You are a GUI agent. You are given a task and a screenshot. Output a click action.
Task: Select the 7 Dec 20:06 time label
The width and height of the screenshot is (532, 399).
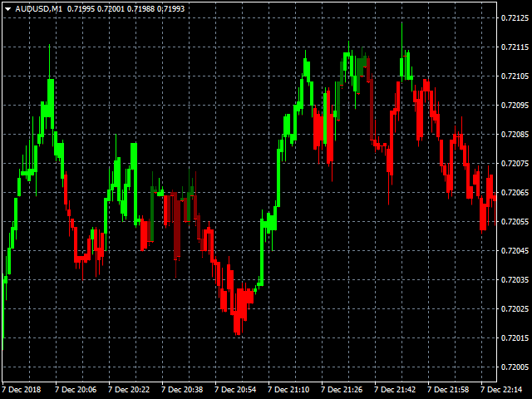[76, 390]
